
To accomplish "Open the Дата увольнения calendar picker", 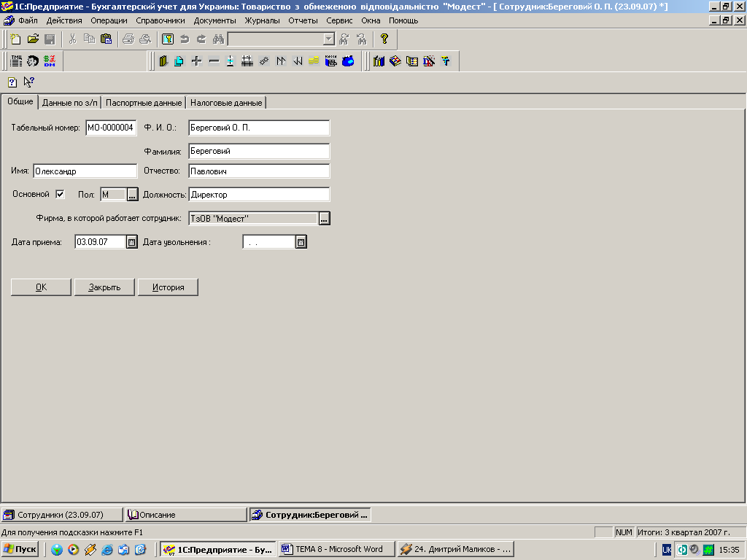I will 301,242.
